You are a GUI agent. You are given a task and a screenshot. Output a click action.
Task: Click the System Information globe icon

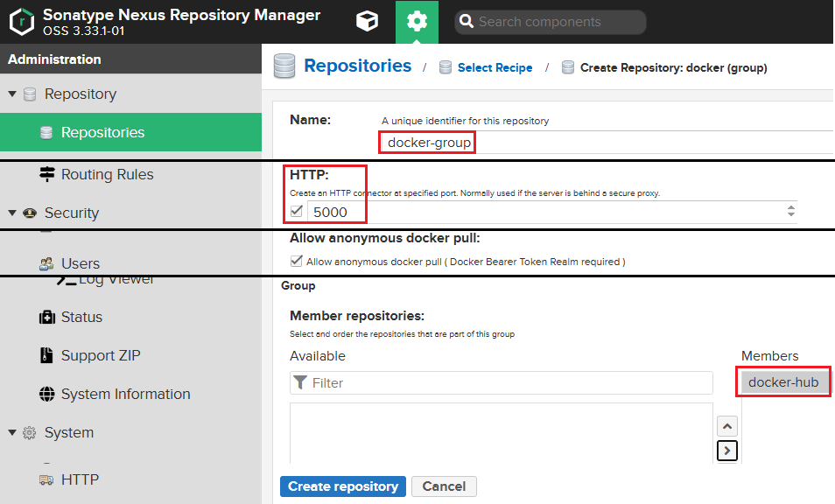coord(47,394)
